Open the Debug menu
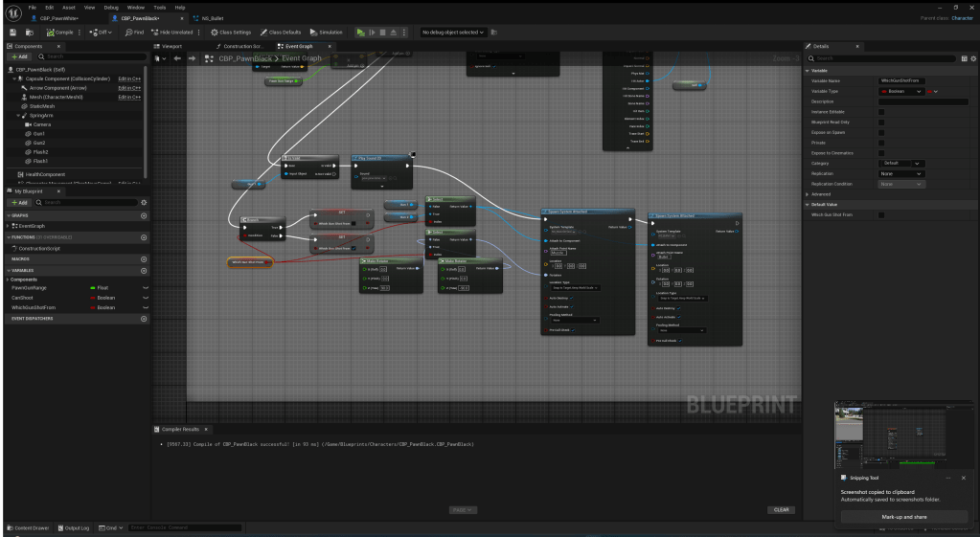The width and height of the screenshot is (980, 537). coord(99,7)
